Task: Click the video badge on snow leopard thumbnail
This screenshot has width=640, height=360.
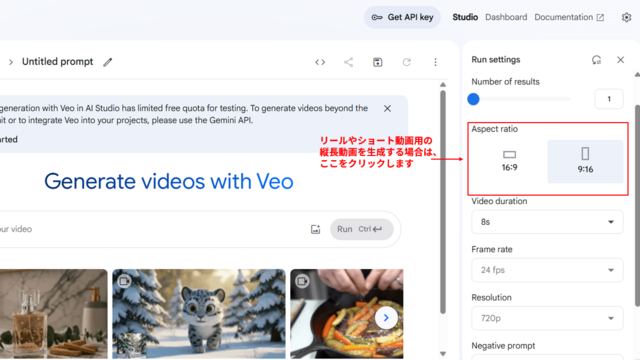Action: (x=124, y=281)
